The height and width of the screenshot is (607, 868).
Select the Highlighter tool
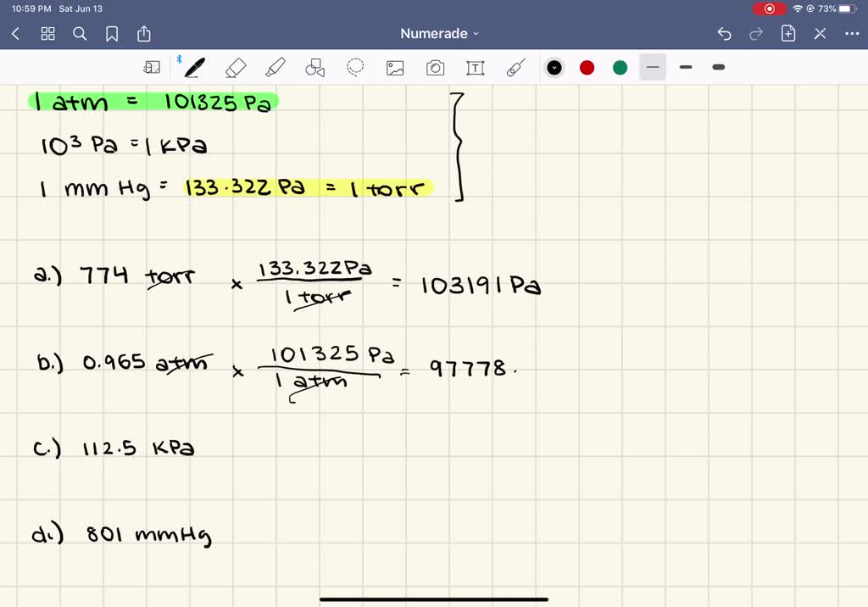point(275,68)
